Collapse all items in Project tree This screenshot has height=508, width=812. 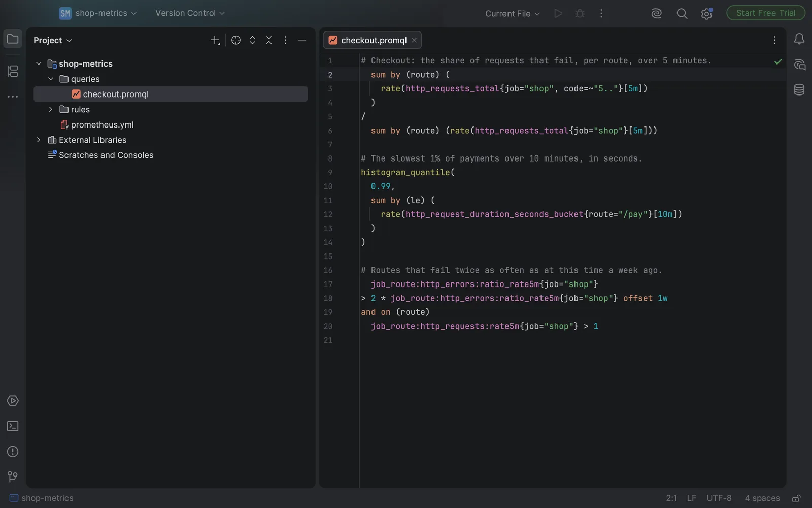pyautogui.click(x=269, y=40)
